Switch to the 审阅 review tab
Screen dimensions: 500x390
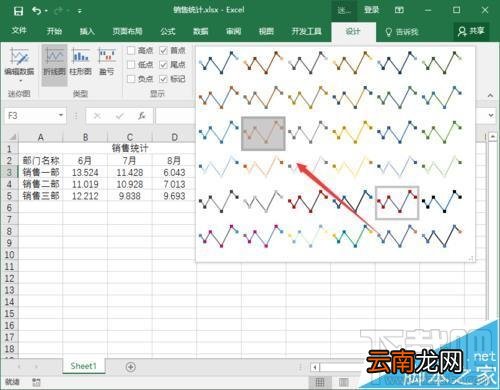233,31
